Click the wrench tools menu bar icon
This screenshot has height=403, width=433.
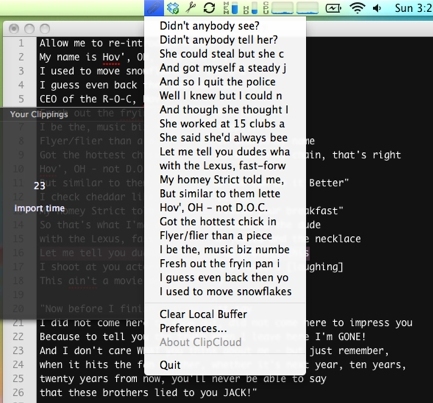point(191,7)
